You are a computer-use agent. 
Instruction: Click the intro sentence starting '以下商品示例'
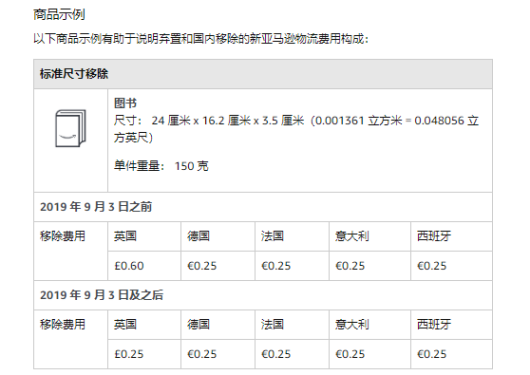point(201,39)
